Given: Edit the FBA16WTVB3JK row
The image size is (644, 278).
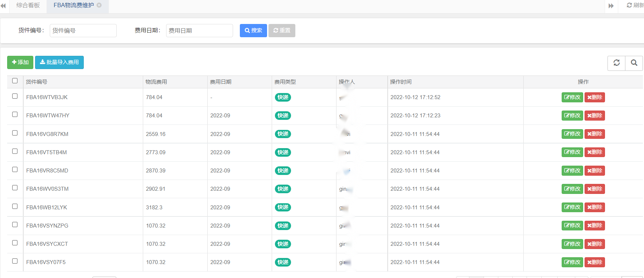Looking at the screenshot, I should pos(572,97).
